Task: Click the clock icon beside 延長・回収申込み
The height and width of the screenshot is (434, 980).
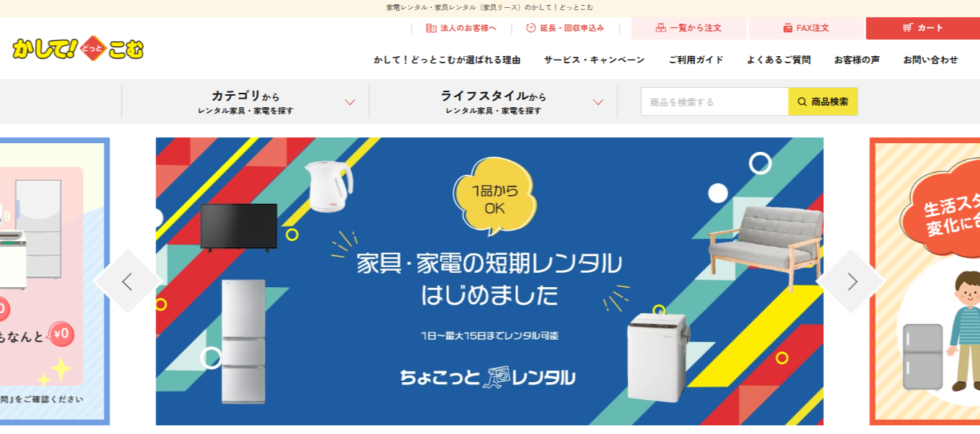Action: [x=531, y=28]
